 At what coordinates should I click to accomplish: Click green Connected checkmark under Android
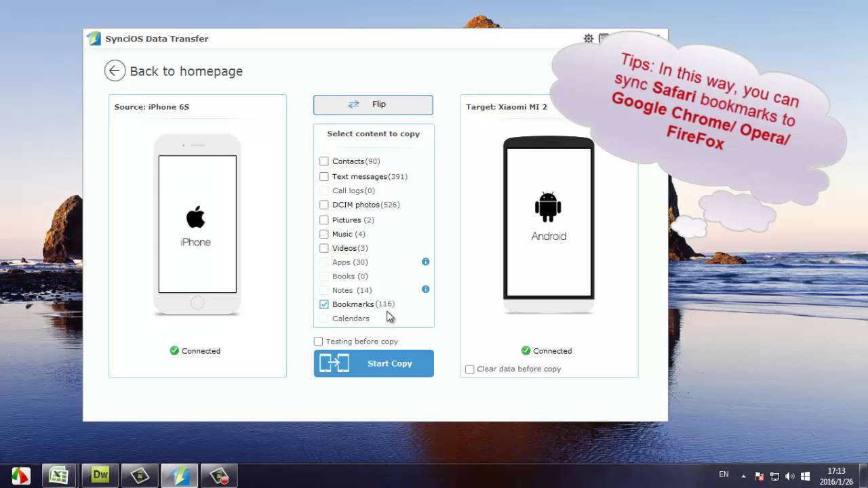[526, 350]
